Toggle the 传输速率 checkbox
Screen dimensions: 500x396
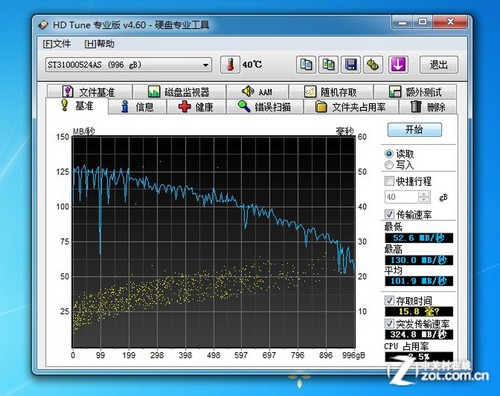(389, 214)
